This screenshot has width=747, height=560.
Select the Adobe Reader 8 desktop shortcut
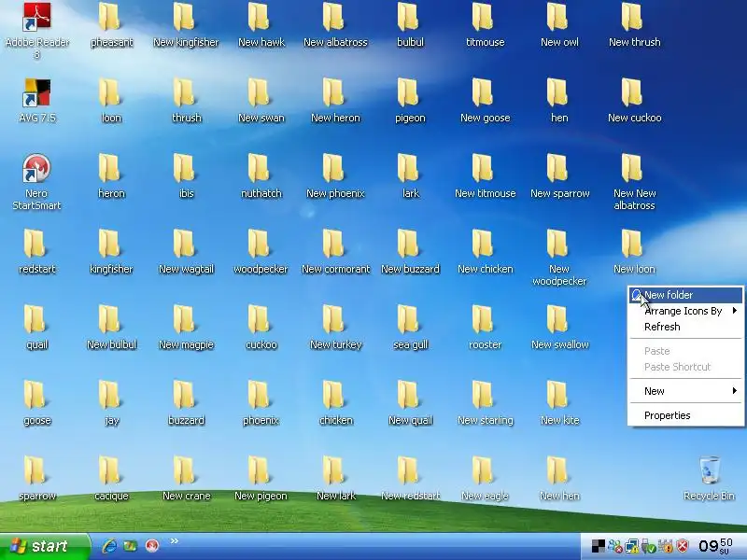point(37,30)
